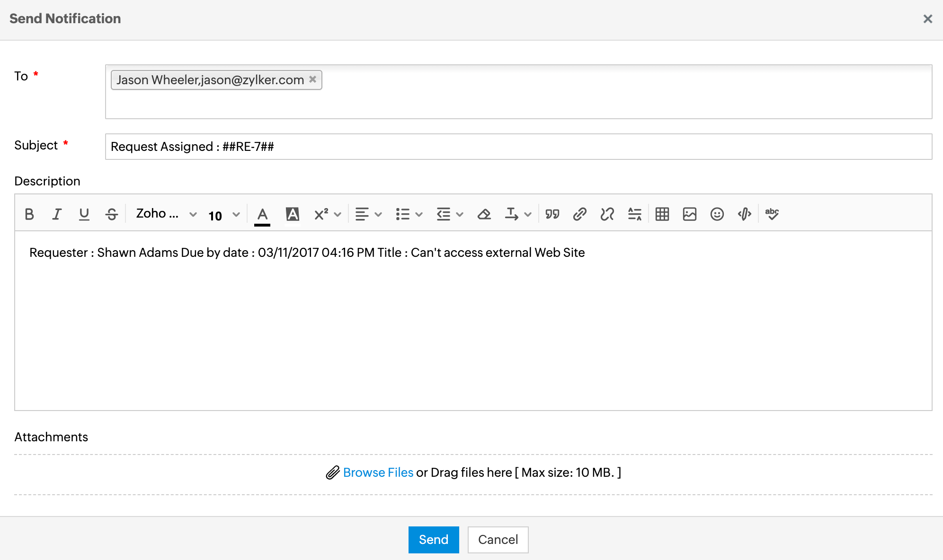Toggle italic text formatting
The height and width of the screenshot is (560, 943).
[57, 214]
